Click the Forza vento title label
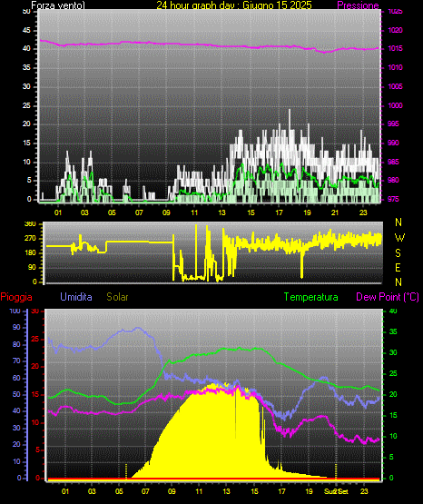The width and height of the screenshot is (423, 504). [x=58, y=5]
